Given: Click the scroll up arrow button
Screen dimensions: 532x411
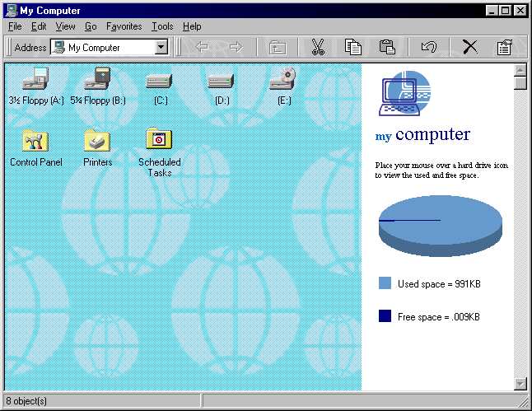Looking at the screenshot, I should click(520, 71).
